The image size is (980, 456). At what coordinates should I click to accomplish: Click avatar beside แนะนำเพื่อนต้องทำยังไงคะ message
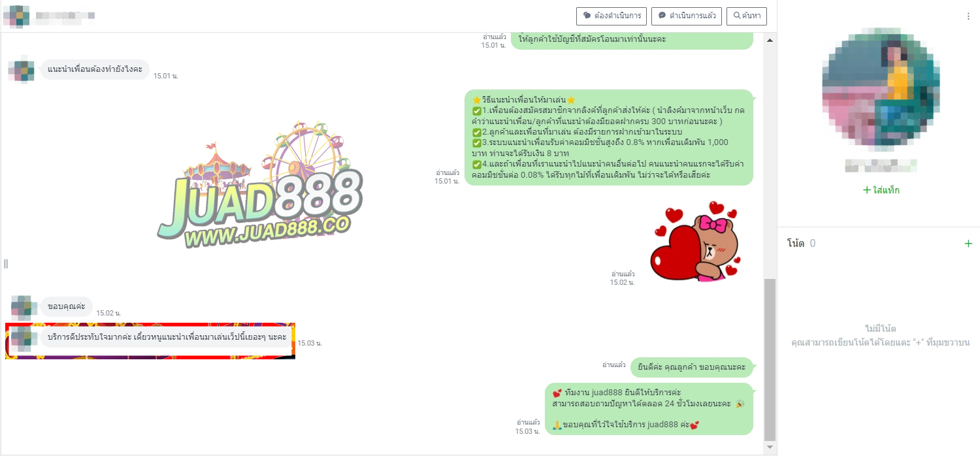coord(22,70)
